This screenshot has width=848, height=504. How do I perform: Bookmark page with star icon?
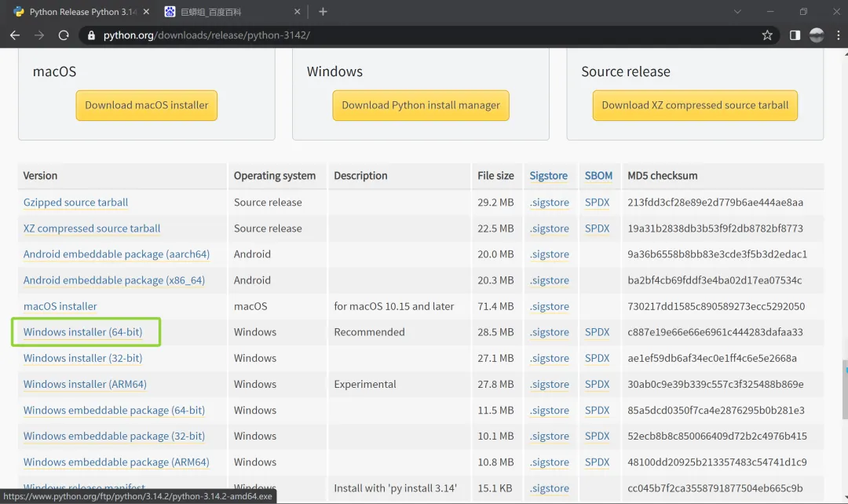click(767, 35)
